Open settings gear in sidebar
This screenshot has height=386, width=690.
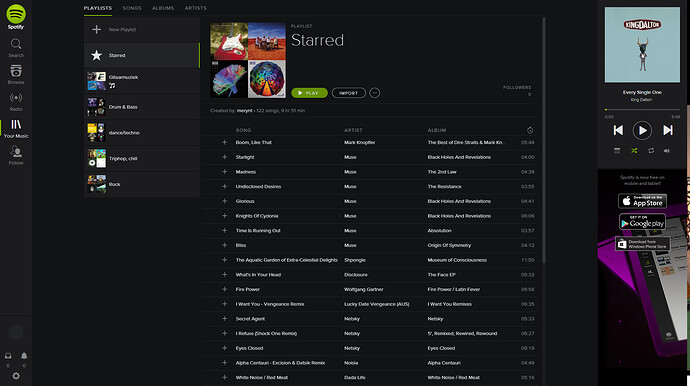coord(16,376)
